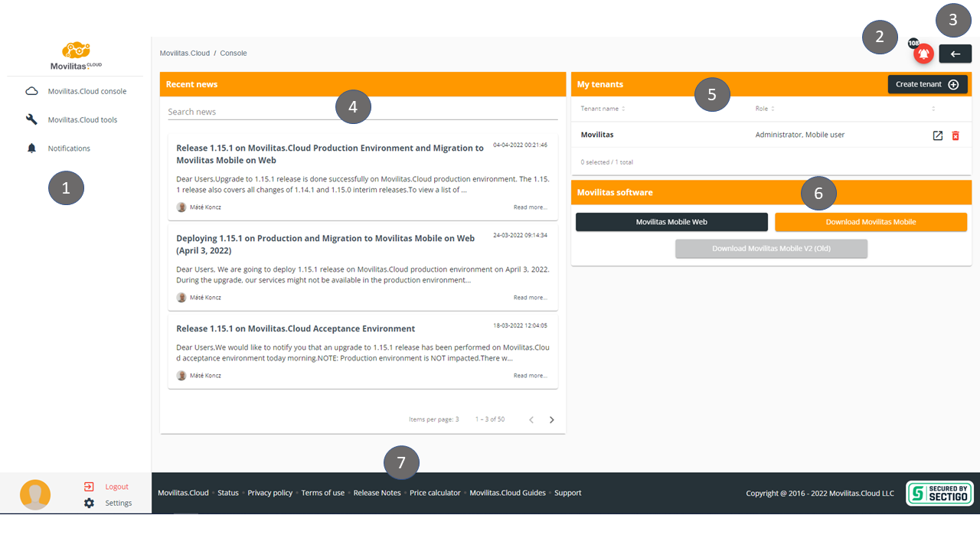Open the Deploying 1.15.1 on Production news title
Image resolution: width=980 pixels, height=551 pixels.
coord(325,244)
